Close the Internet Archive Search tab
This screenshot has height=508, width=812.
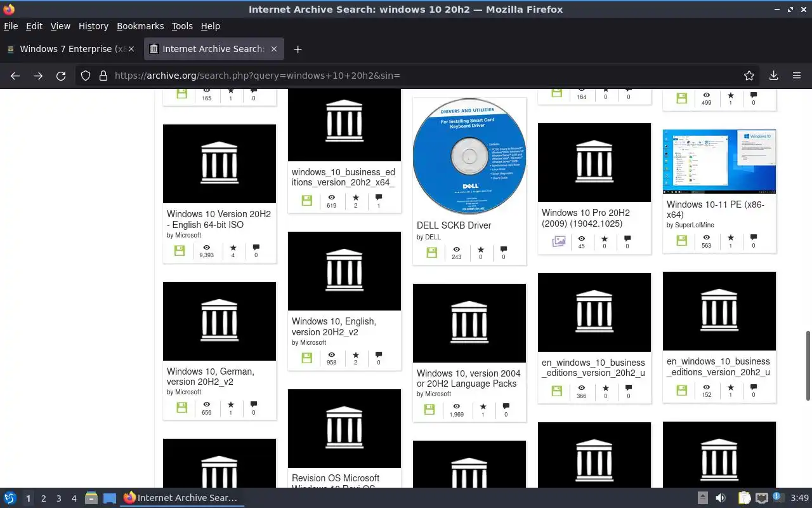pyautogui.click(x=274, y=49)
